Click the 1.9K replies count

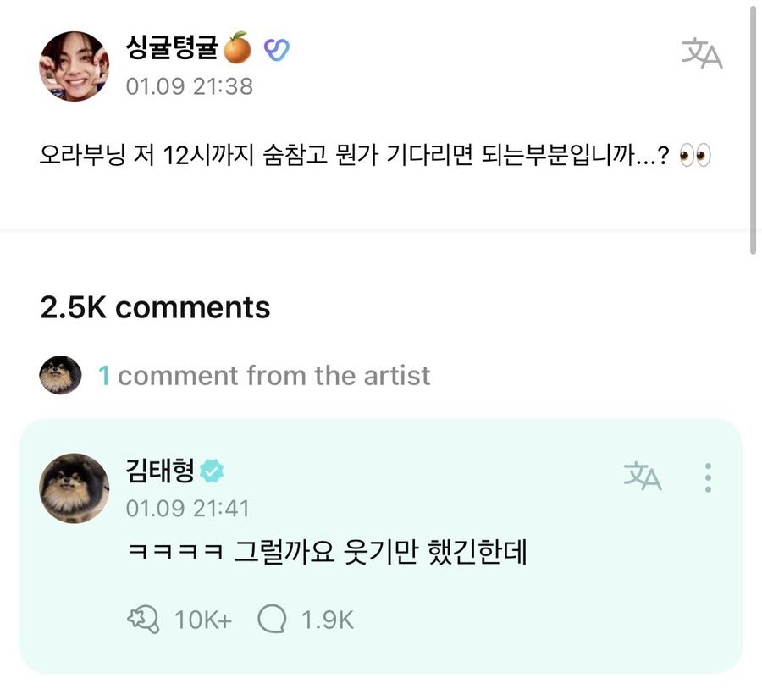(x=327, y=620)
